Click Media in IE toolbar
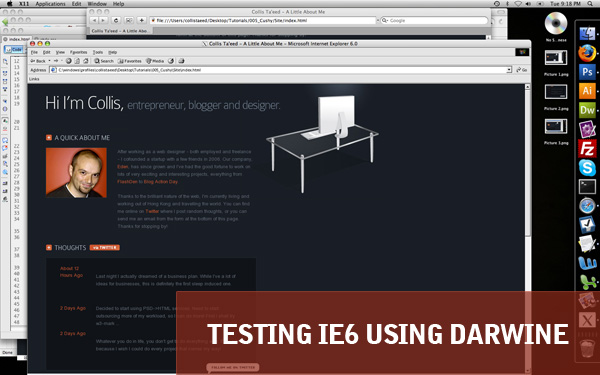600x375 pixels. (x=155, y=61)
